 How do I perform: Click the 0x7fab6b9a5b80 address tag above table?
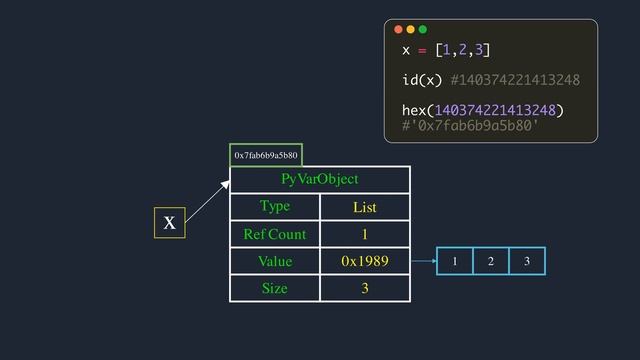266,155
